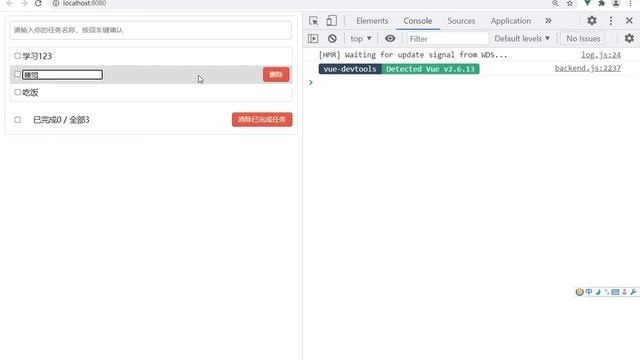Open browser extensions puzzle icon
Screen dimensions: 640x360
(601, 3)
